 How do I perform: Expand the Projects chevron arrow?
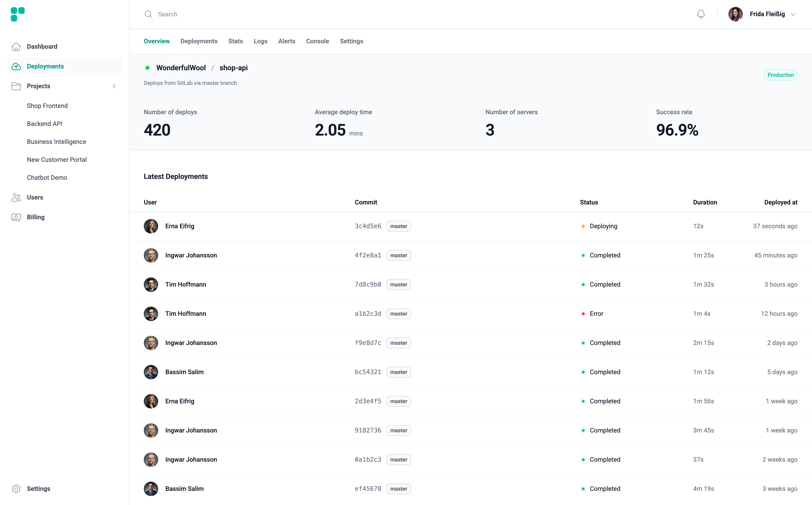tap(114, 86)
